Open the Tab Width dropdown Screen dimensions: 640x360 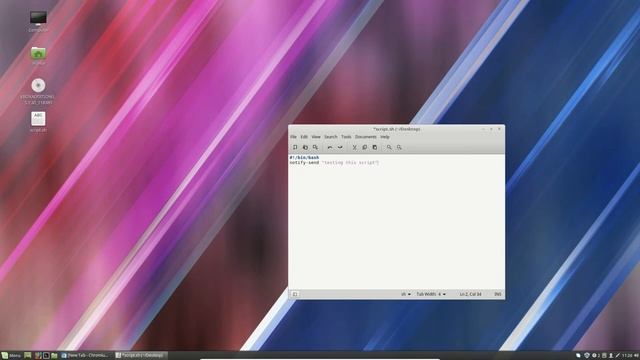click(x=431, y=294)
